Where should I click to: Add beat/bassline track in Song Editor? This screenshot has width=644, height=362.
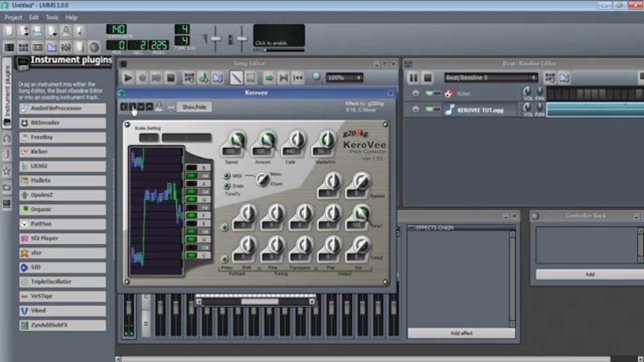click(x=189, y=77)
